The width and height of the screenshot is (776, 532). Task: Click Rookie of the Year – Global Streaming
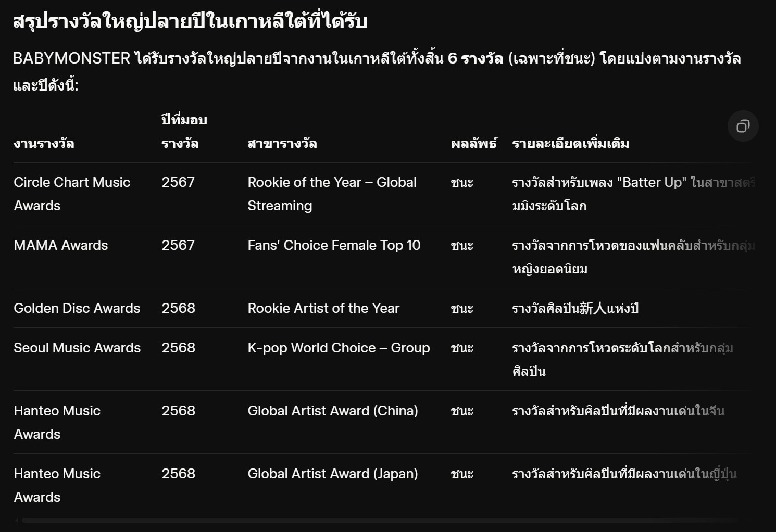coord(332,194)
